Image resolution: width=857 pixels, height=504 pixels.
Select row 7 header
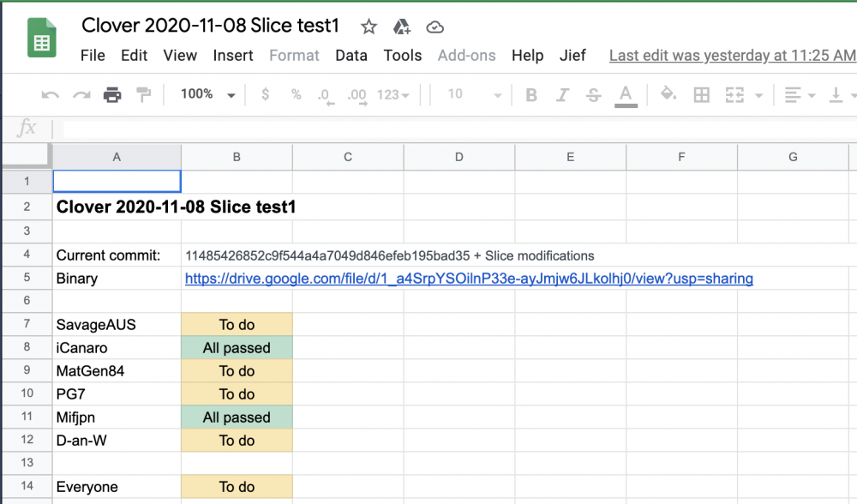(27, 324)
